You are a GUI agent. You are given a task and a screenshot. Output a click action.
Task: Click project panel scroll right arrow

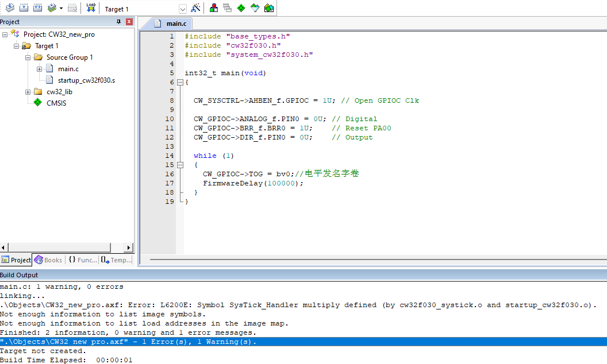[x=129, y=247]
